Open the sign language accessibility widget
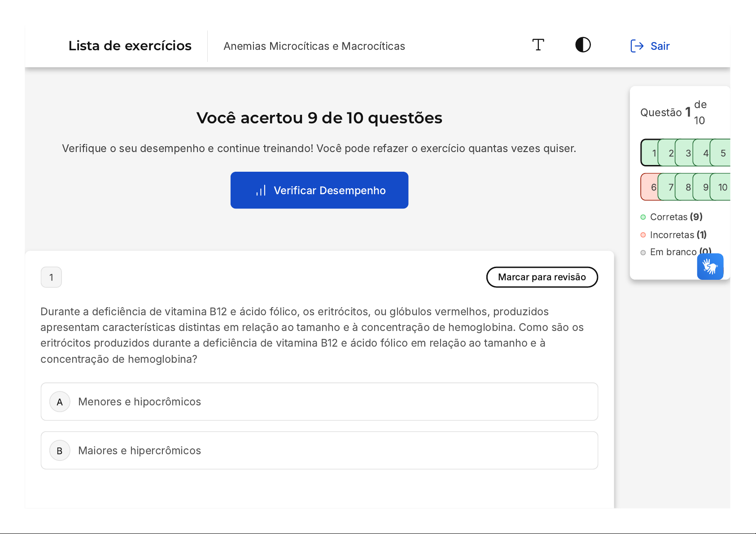Image resolution: width=756 pixels, height=534 pixels. click(710, 267)
